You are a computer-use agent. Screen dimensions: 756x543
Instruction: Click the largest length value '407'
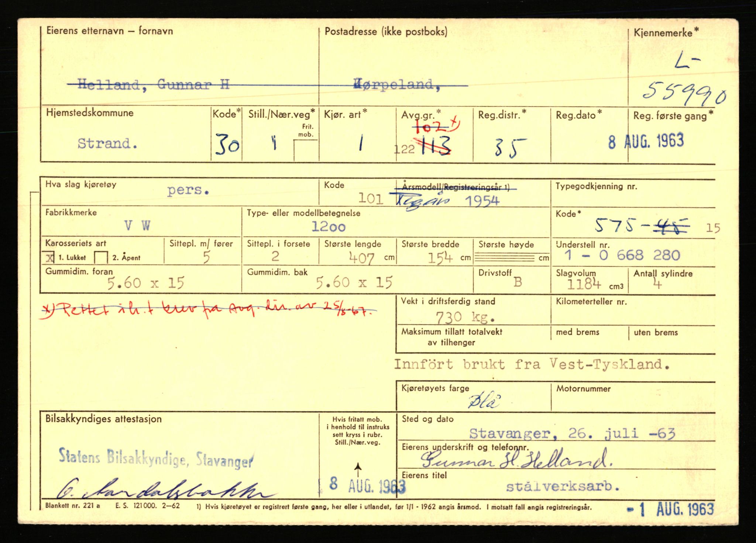coord(362,258)
